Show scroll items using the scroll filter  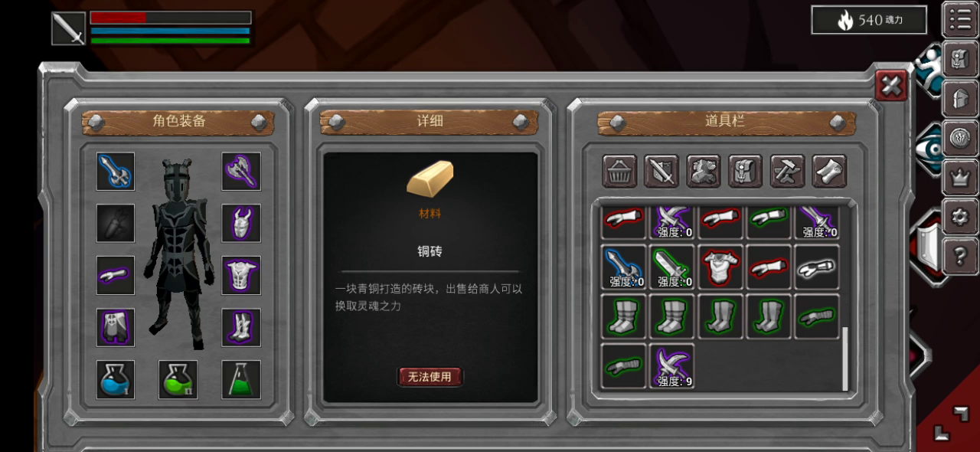click(x=829, y=172)
